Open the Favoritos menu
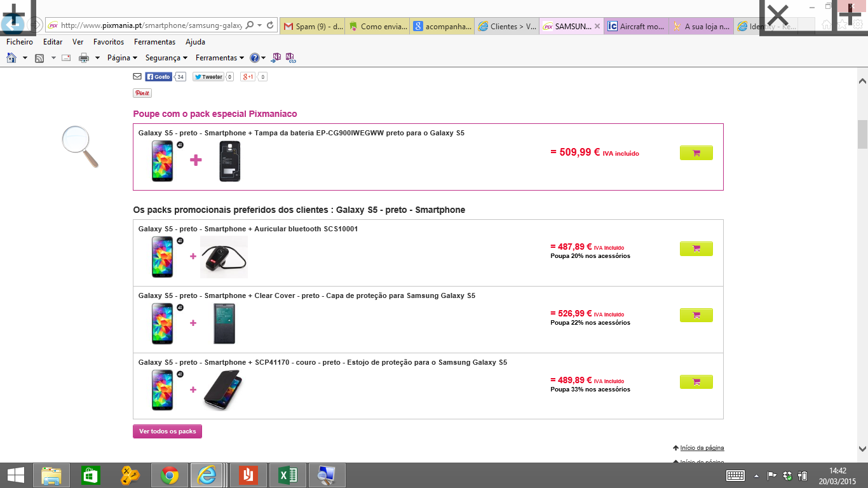 109,42
